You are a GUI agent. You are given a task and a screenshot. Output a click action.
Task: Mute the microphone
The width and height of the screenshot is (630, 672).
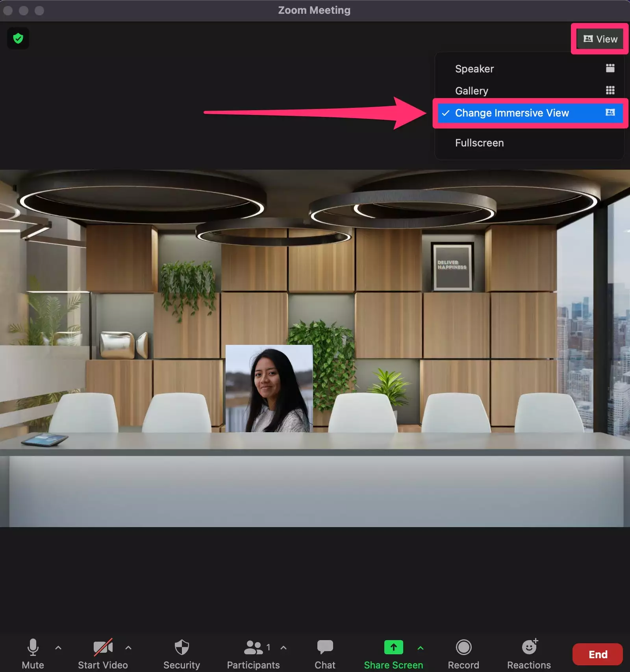point(33,647)
